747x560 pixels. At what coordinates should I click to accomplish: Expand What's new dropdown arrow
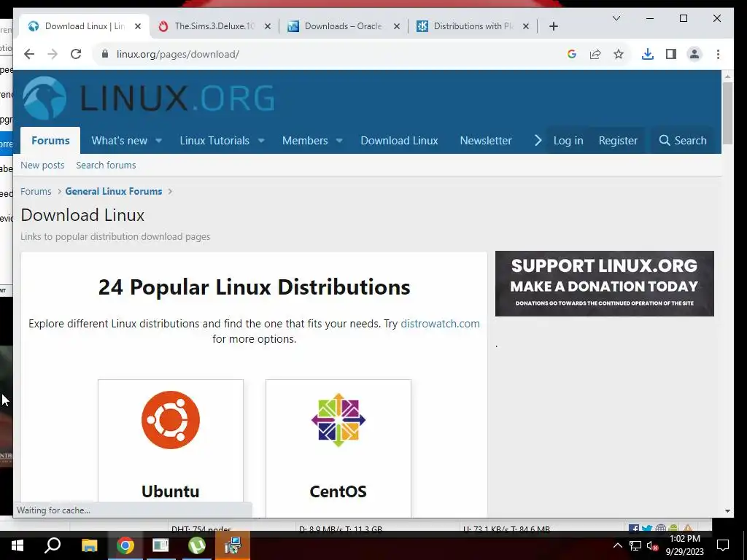tap(158, 141)
